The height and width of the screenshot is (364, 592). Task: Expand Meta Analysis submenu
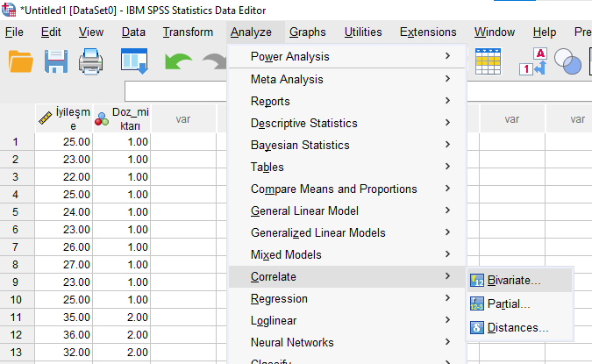coord(347,79)
